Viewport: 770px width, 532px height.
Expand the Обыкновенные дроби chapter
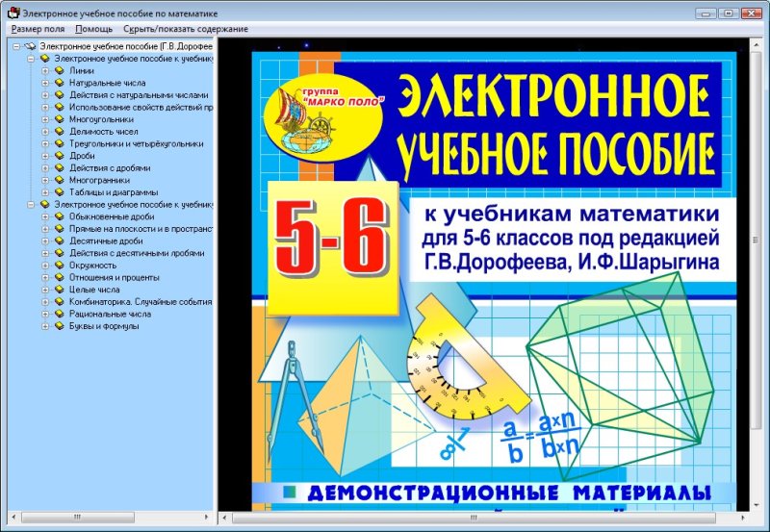tap(45, 216)
